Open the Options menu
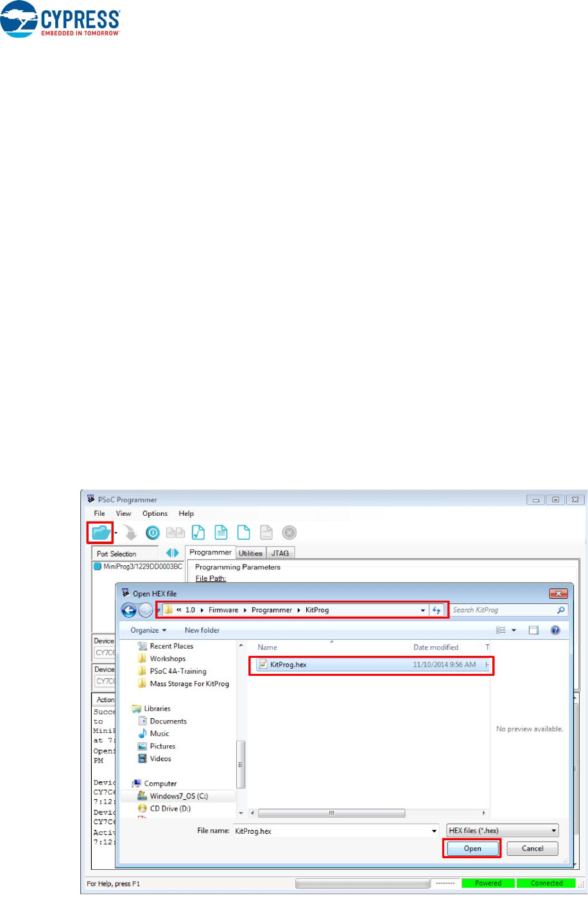This screenshot has height=900, width=588. point(155,513)
